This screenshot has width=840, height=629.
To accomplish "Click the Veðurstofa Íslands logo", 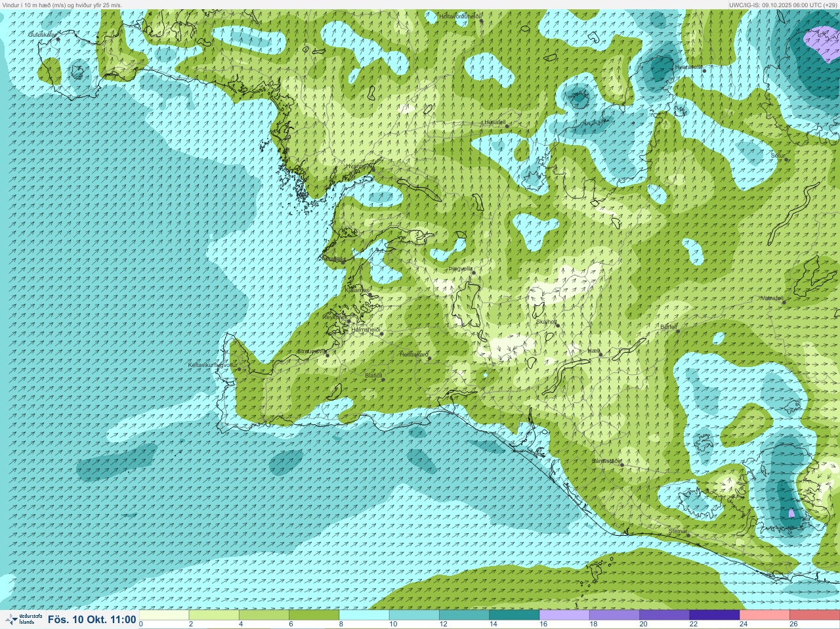I will click(x=23, y=619).
